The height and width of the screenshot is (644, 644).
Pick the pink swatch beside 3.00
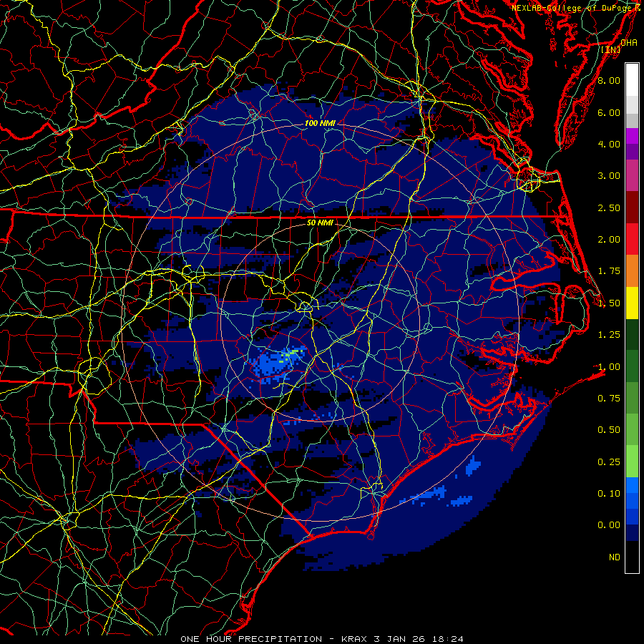(x=632, y=175)
